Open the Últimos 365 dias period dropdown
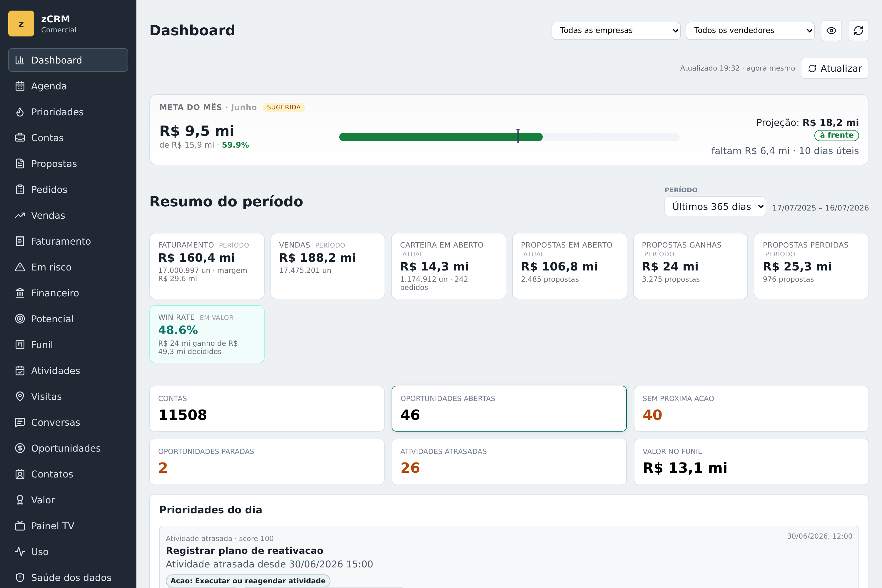The width and height of the screenshot is (882, 588). pos(715,207)
